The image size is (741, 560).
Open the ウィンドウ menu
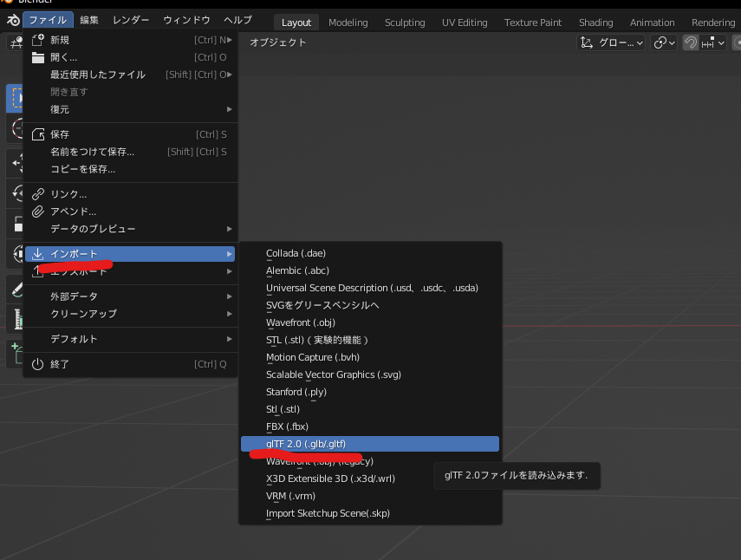click(186, 20)
